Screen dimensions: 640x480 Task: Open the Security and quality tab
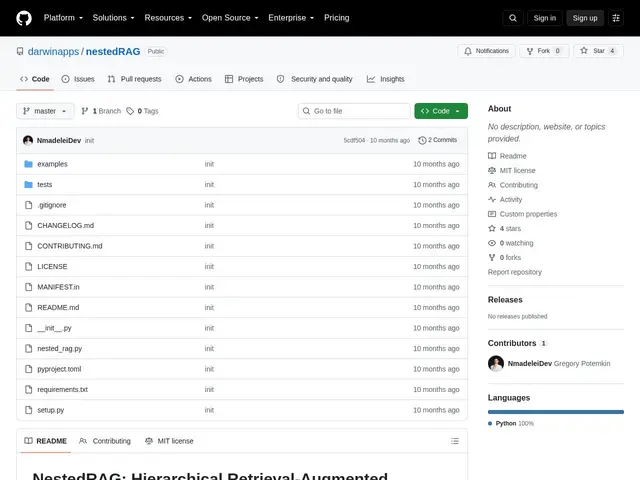tap(314, 79)
